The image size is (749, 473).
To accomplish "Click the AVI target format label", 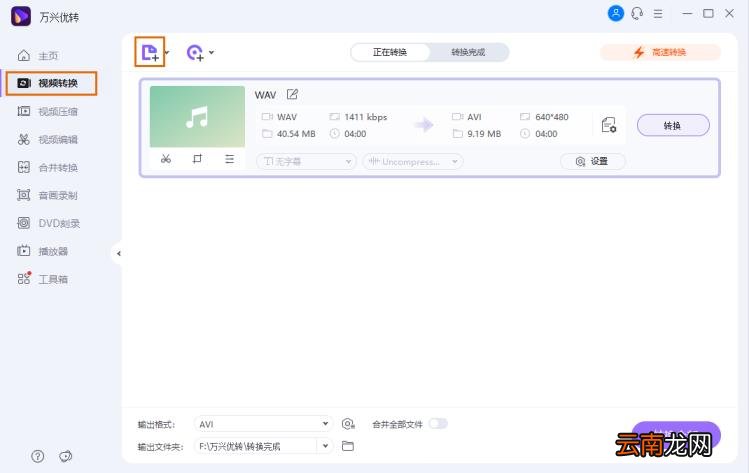I will pos(474,117).
